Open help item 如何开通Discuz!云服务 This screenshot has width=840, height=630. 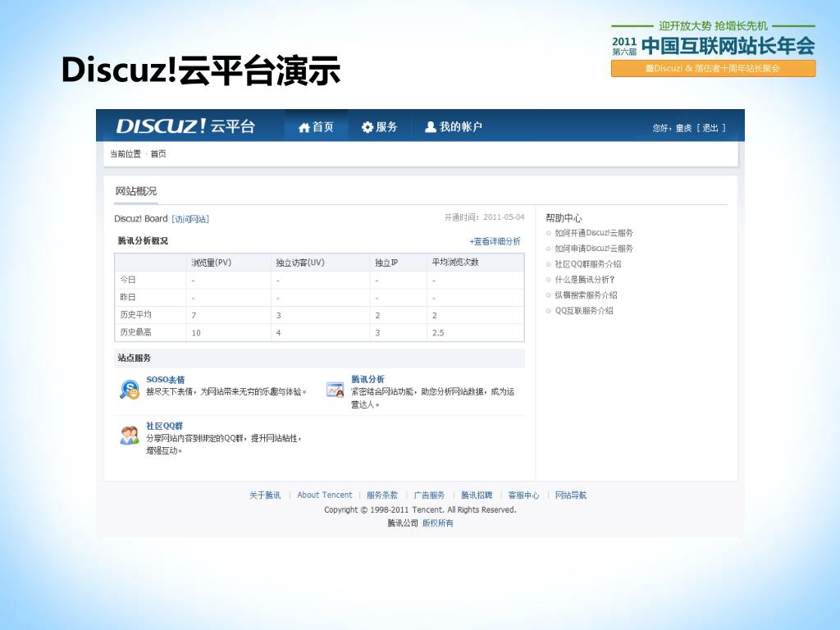pyautogui.click(x=594, y=233)
